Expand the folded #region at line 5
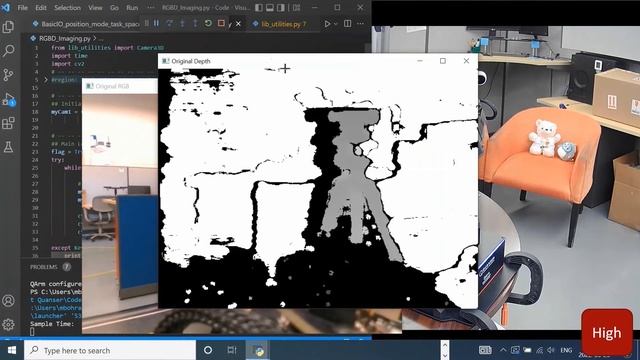Viewport: 640px width, 360px height. pos(46,80)
